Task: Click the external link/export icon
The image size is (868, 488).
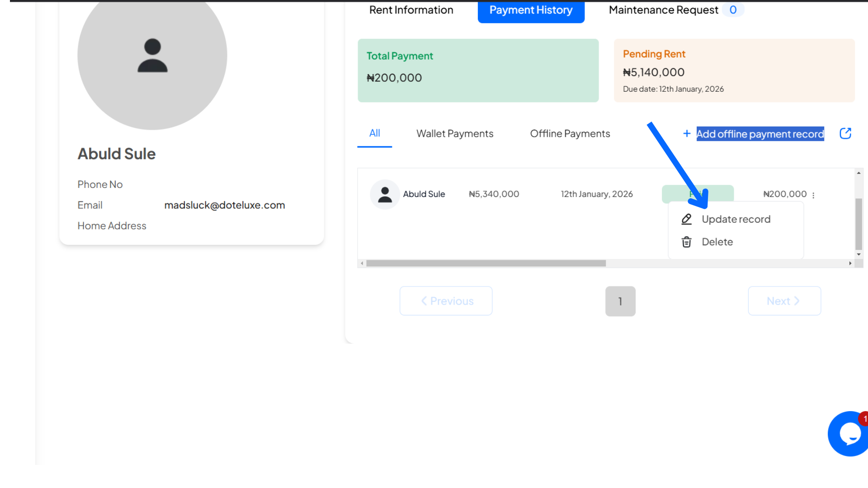Action: click(845, 133)
